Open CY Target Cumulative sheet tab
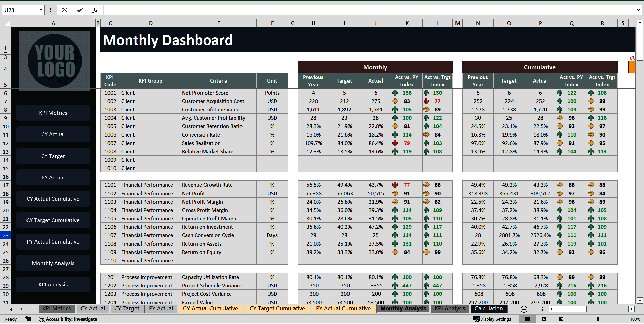The width and height of the screenshot is (644, 324). pos(277,309)
